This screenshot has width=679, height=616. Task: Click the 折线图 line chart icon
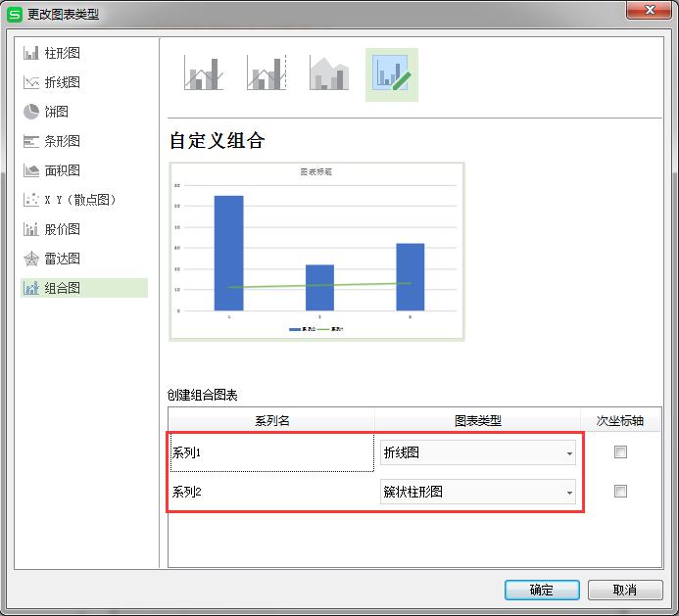30,82
